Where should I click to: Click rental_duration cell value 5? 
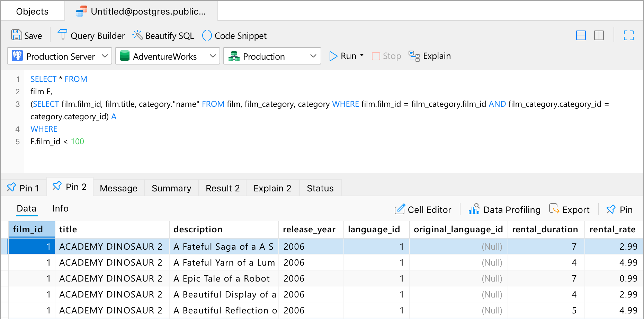pyautogui.click(x=546, y=310)
